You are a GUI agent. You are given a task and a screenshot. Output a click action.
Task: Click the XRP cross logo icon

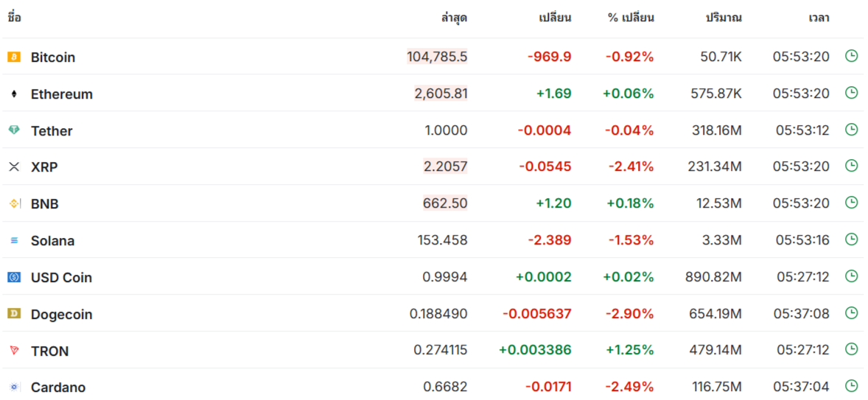point(14,167)
